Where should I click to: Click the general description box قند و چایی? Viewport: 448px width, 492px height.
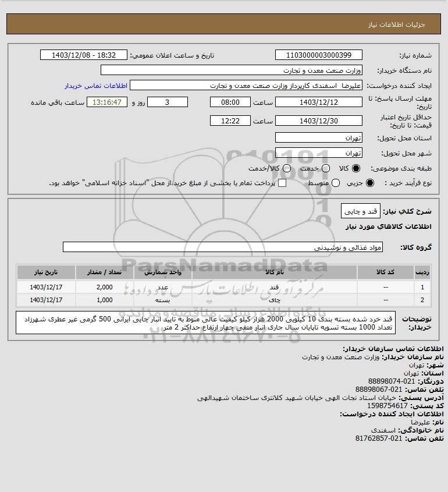(x=361, y=211)
